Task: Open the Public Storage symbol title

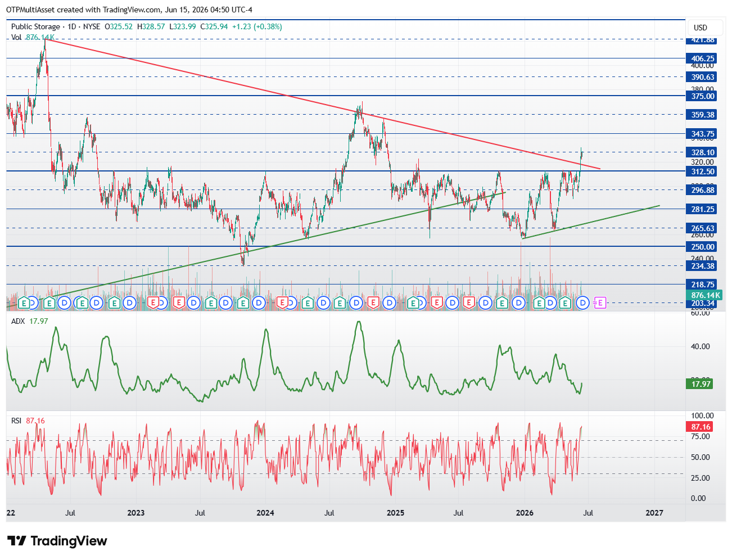Action: point(35,26)
